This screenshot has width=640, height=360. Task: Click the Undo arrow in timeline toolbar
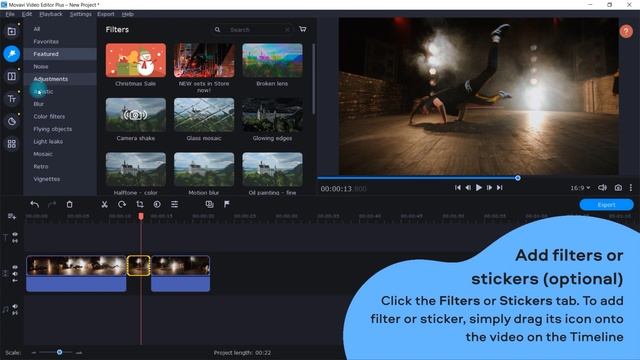pyautogui.click(x=34, y=204)
